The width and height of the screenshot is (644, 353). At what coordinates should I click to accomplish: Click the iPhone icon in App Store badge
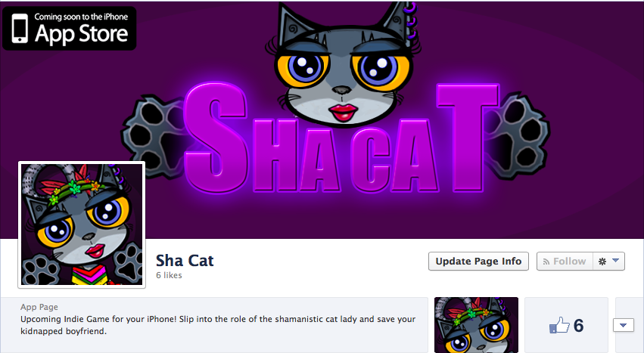[x=20, y=28]
